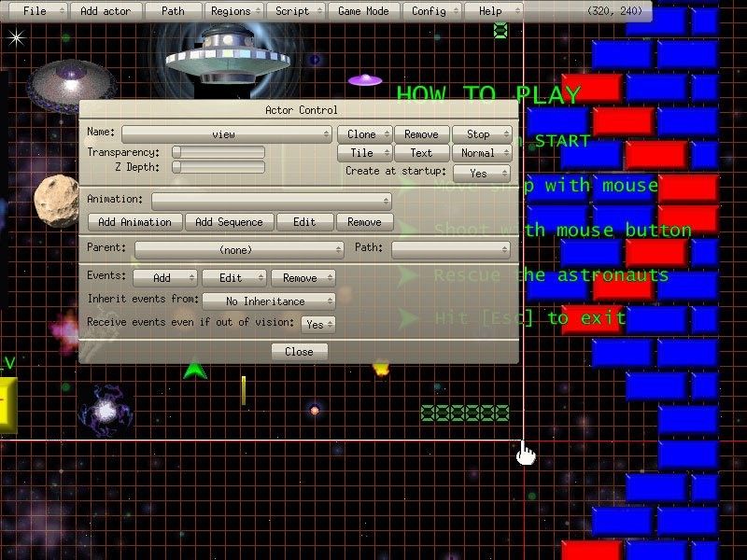Open the Animation dropdown
The height and width of the screenshot is (560, 747).
tap(270, 199)
